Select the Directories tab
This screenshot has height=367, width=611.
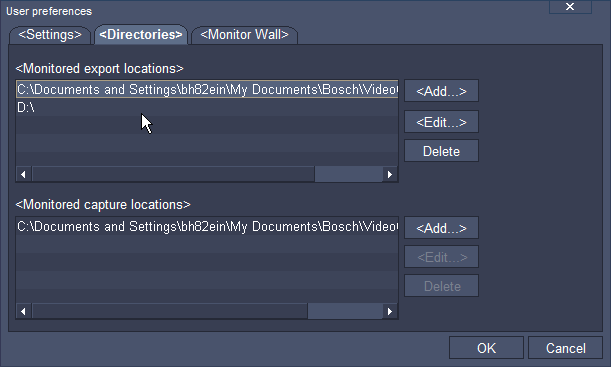[141, 35]
